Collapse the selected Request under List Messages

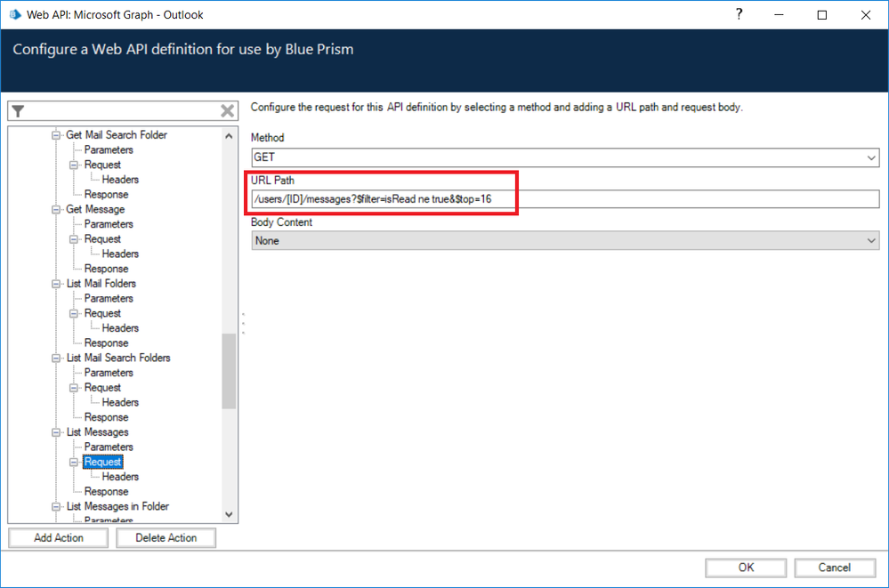(74, 462)
